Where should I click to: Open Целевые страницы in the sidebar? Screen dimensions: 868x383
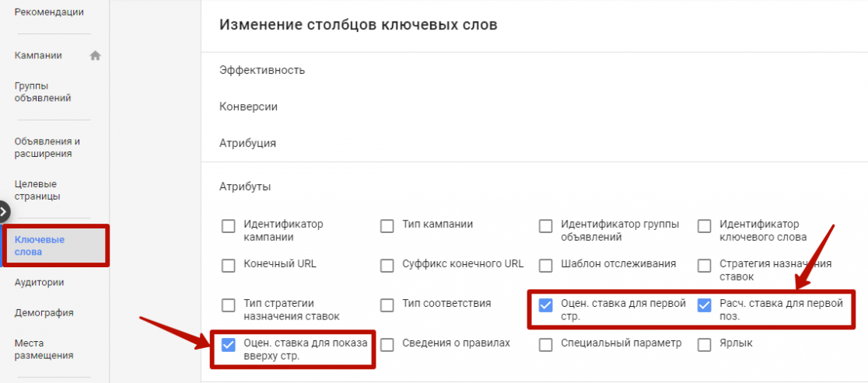(x=37, y=190)
